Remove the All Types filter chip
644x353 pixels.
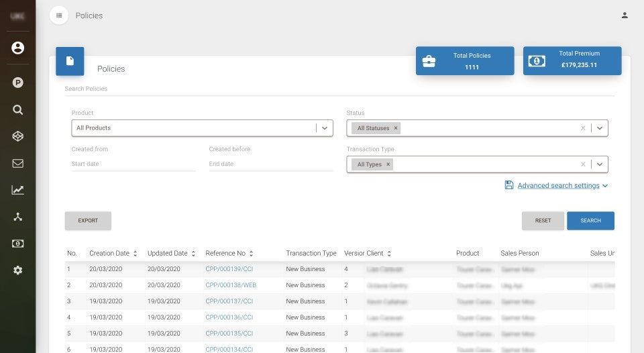coord(388,164)
